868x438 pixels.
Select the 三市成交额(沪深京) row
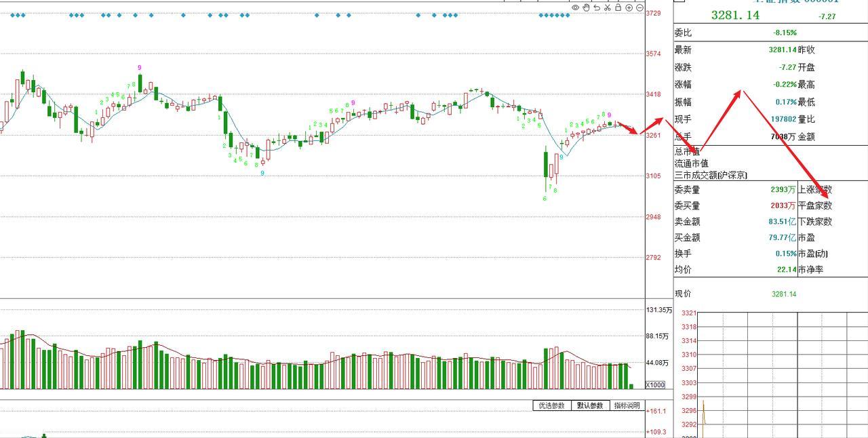click(x=711, y=175)
